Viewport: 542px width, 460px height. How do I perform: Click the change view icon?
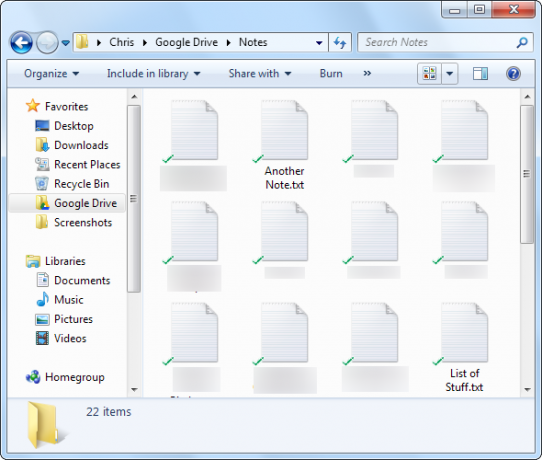click(429, 74)
